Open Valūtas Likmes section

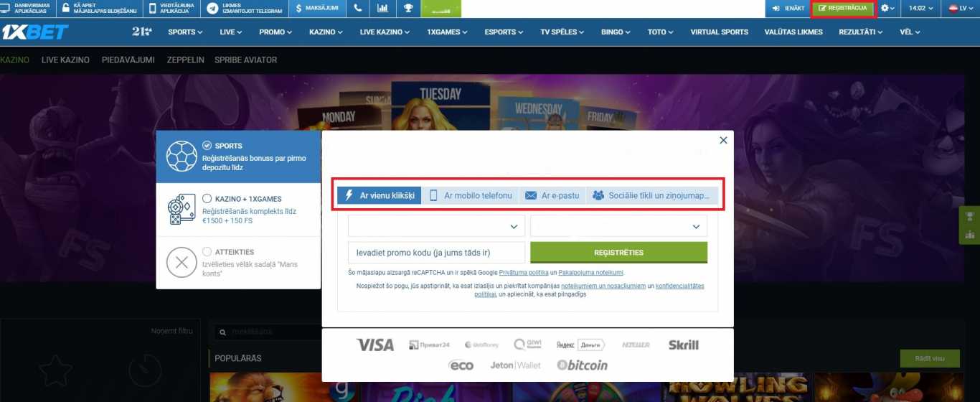793,32
